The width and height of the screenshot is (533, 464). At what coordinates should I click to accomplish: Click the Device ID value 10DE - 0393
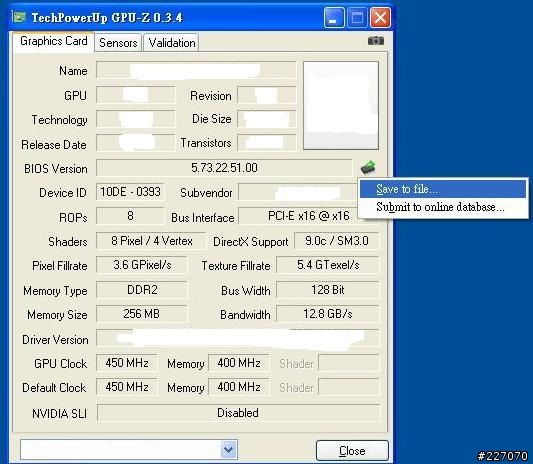point(130,192)
